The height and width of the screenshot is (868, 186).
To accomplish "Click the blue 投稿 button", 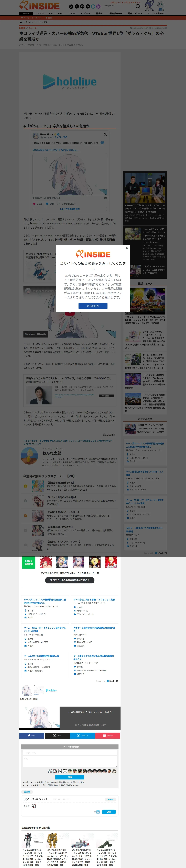I will (x=70, y=777).
